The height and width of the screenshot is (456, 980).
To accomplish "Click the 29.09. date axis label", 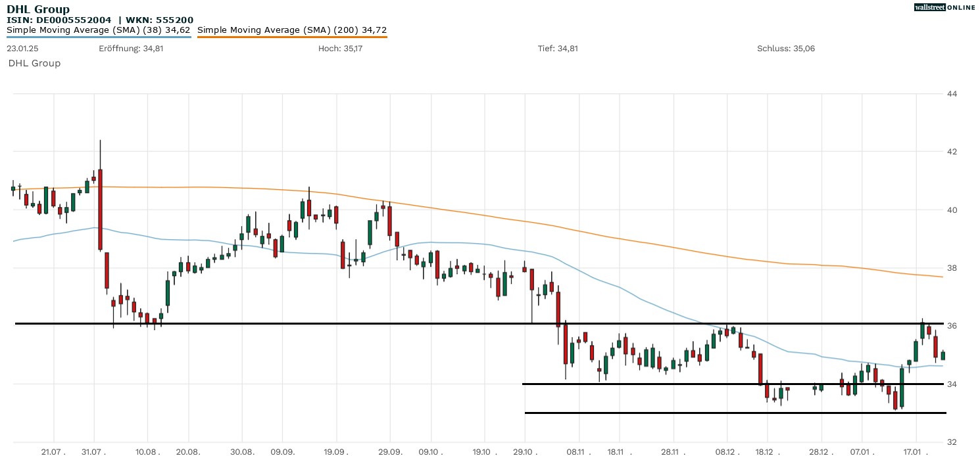I will [x=391, y=452].
